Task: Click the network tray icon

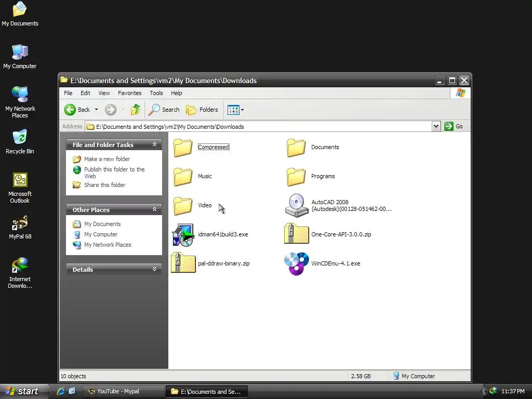Action: point(494,391)
